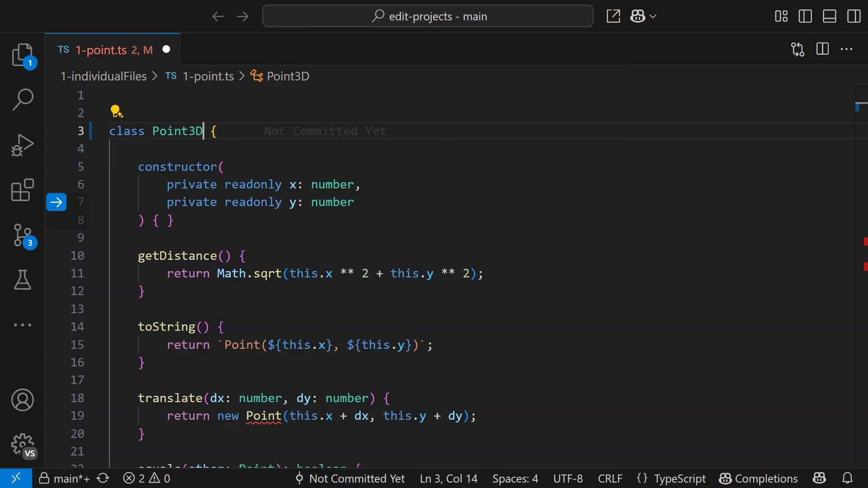Screen dimensions: 868x488
Task: Open the Explorer view
Action: click(22, 54)
